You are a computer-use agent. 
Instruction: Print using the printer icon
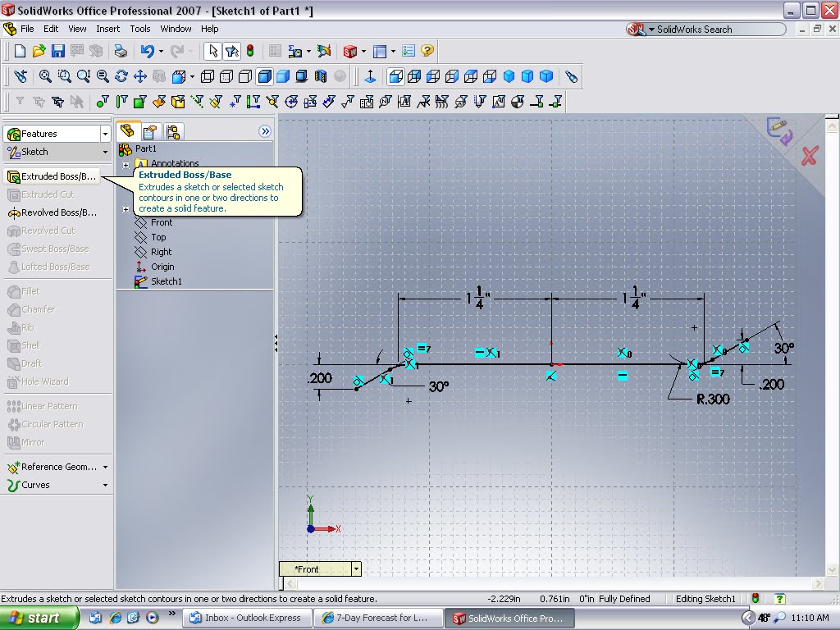tap(121, 51)
